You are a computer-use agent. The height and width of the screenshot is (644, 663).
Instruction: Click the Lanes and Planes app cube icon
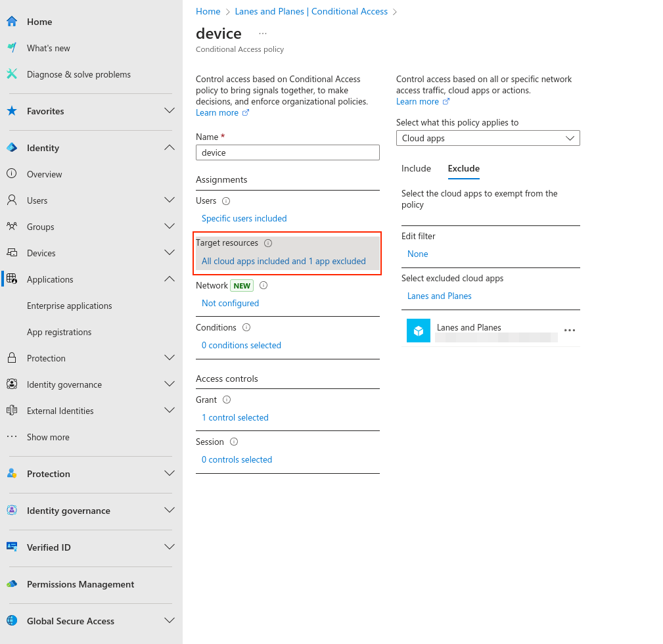[419, 331]
